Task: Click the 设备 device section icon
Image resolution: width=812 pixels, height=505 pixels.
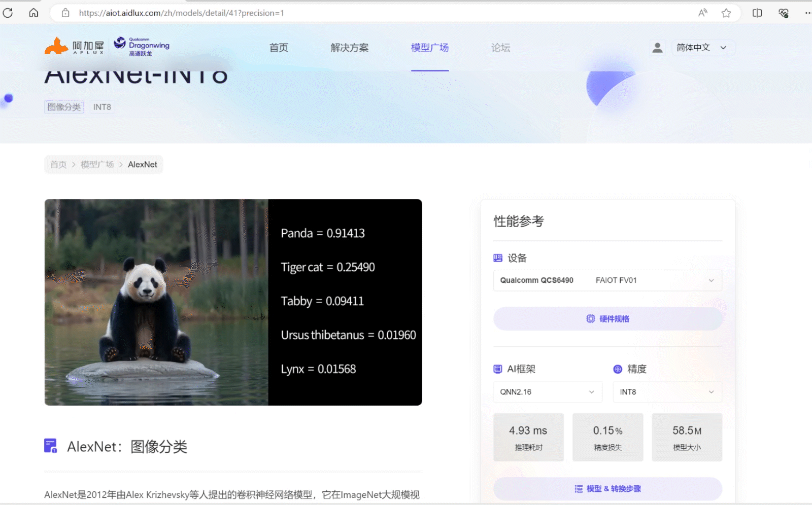Action: [x=498, y=258]
